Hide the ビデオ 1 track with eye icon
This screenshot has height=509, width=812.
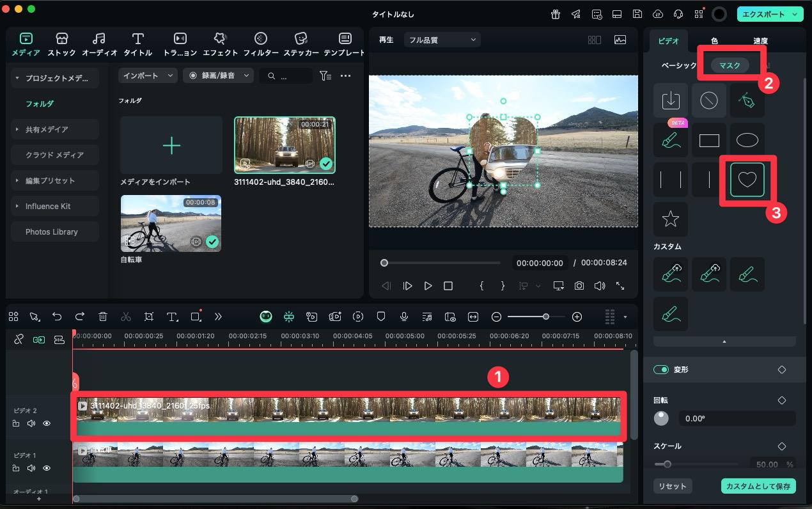47,468
